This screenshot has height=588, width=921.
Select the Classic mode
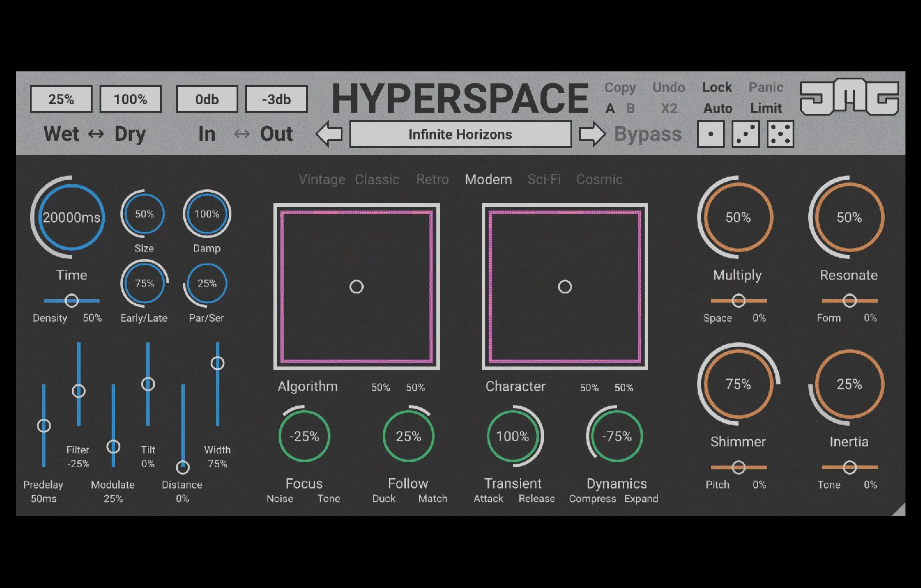(x=377, y=180)
